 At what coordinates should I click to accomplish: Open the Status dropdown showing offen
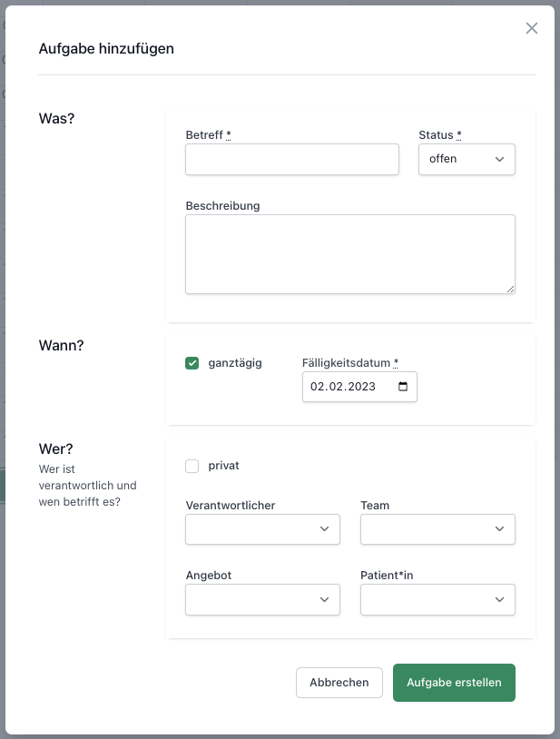pyautogui.click(x=467, y=159)
